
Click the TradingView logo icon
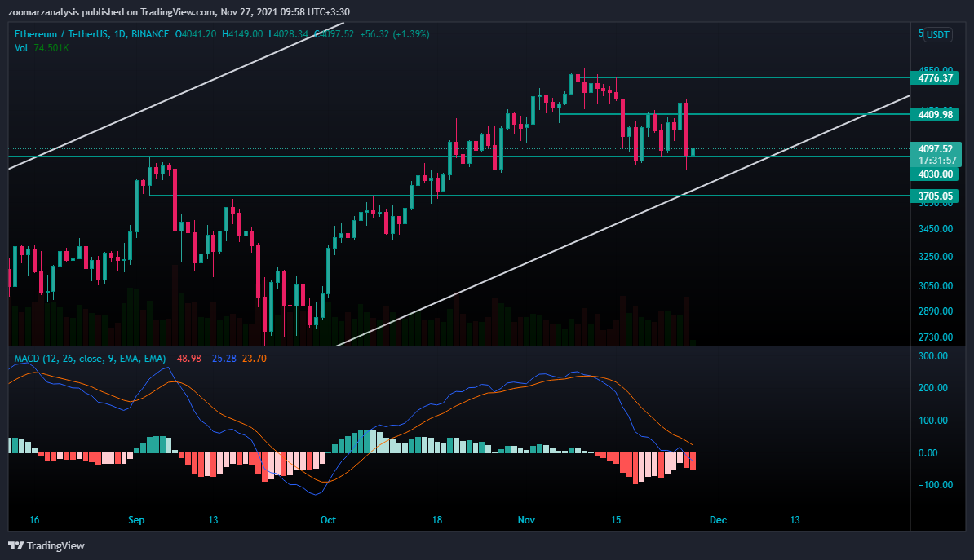[x=16, y=545]
